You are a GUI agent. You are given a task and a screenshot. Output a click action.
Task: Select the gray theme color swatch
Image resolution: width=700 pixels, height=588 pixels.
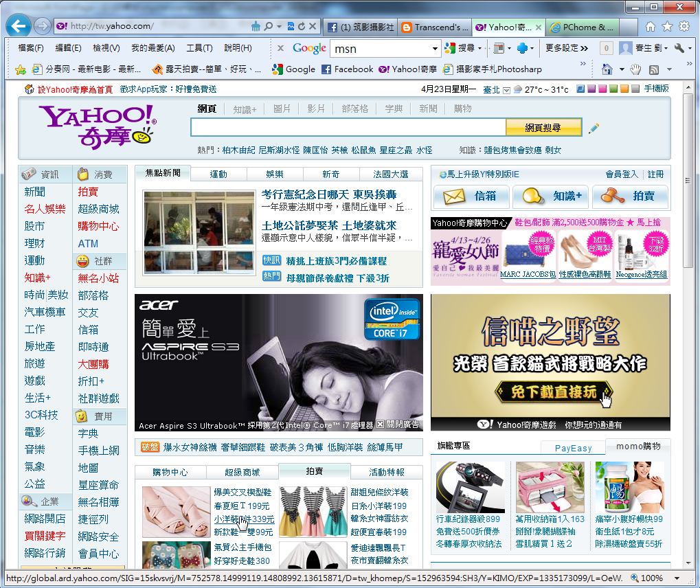tap(635, 89)
